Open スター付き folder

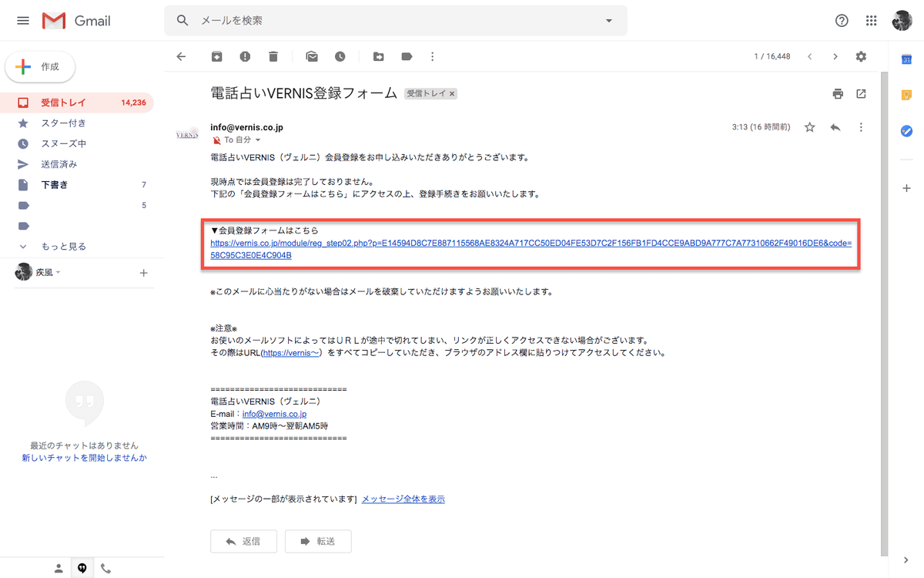(x=77, y=123)
